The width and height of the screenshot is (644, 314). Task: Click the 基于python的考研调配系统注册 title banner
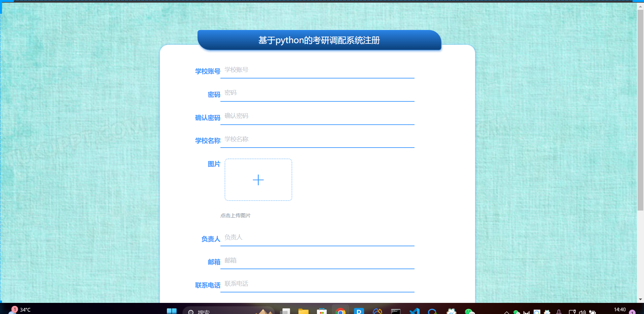[319, 40]
